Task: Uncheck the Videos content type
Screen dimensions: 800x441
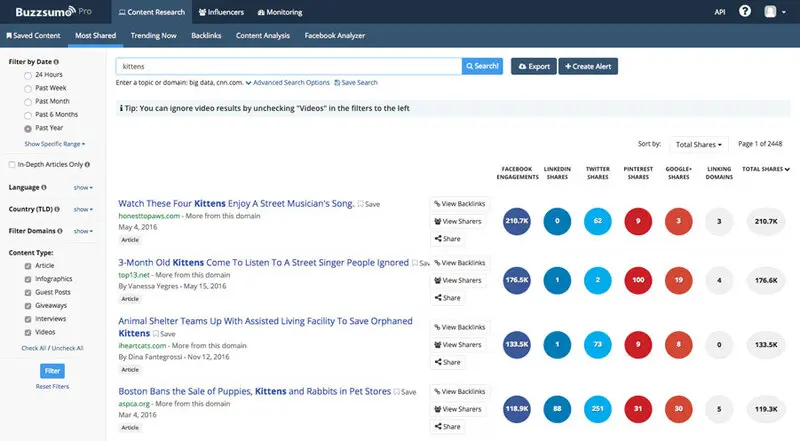Action: [28, 332]
